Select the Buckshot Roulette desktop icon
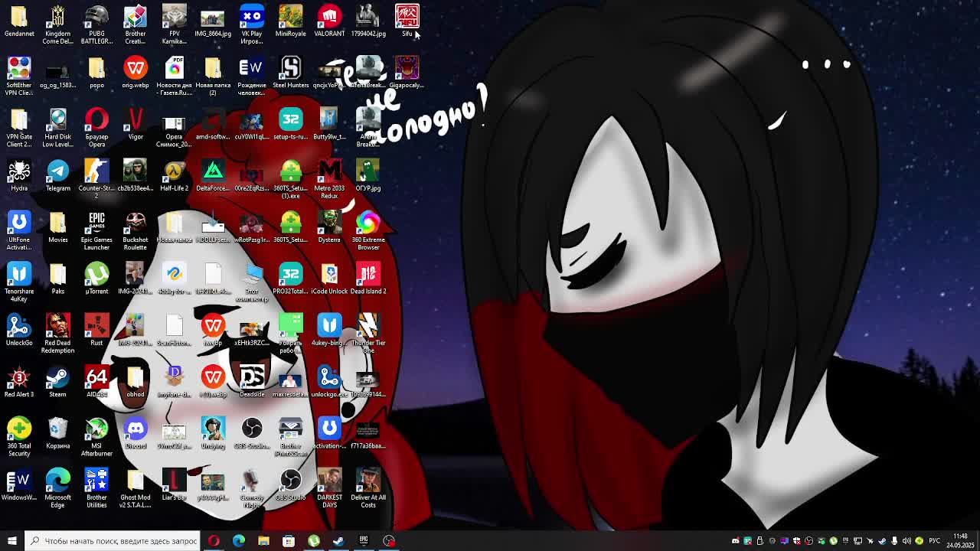980x551 pixels. (x=136, y=231)
